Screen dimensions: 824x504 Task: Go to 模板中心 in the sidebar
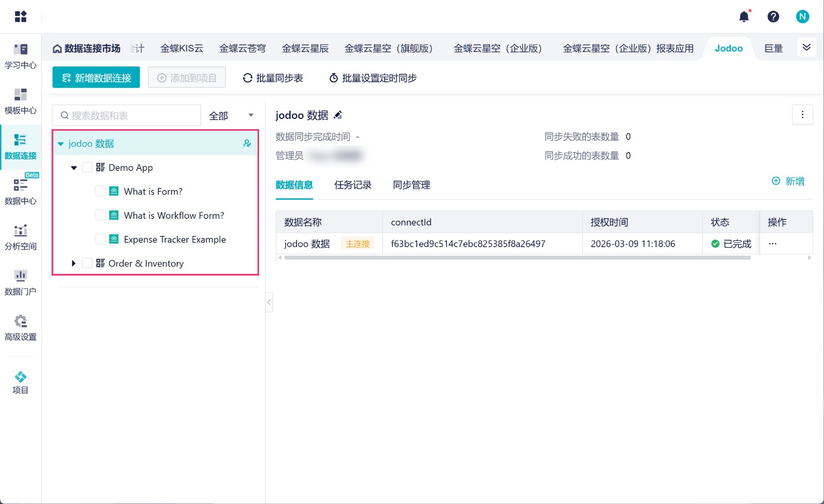click(x=21, y=101)
